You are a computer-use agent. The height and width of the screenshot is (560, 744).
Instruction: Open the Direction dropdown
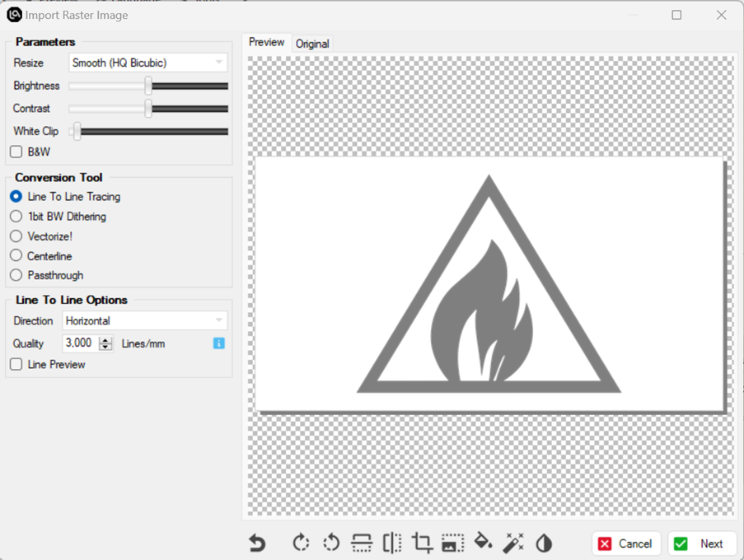145,320
